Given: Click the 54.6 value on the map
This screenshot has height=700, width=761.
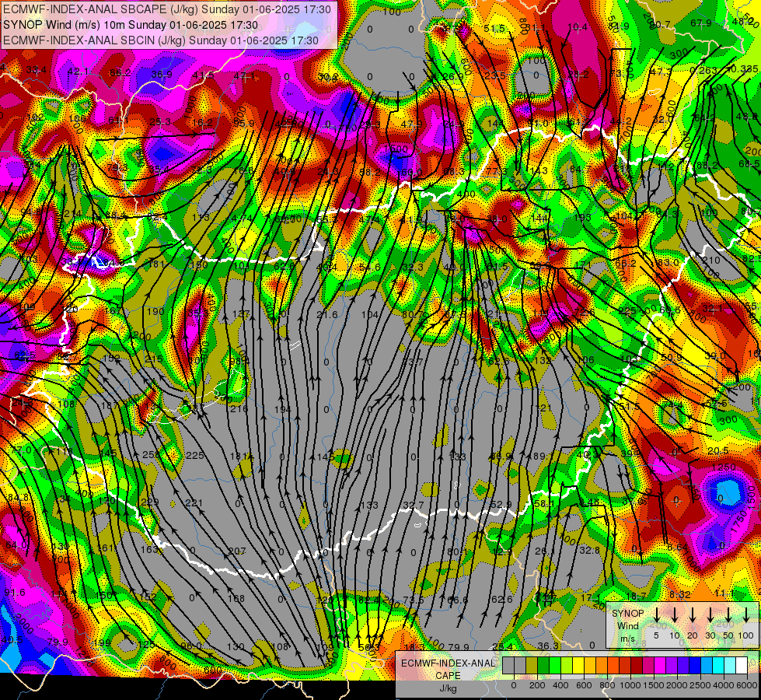Looking at the screenshot, I should point(370,268).
